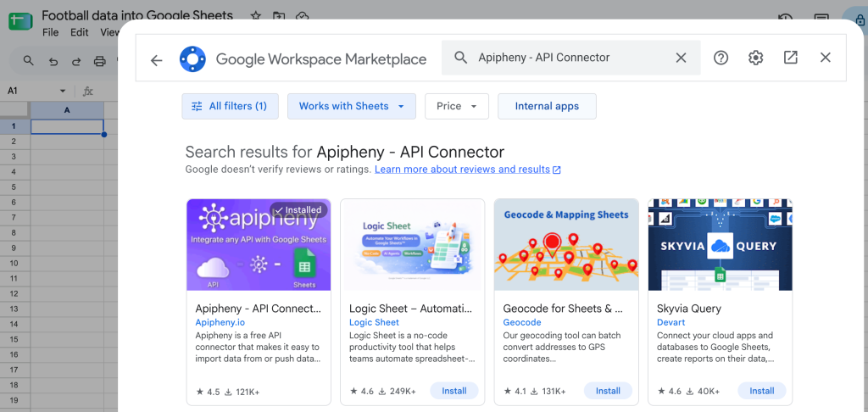Install the Geocode for Sheets add-on
The image size is (868, 412).
[608, 391]
